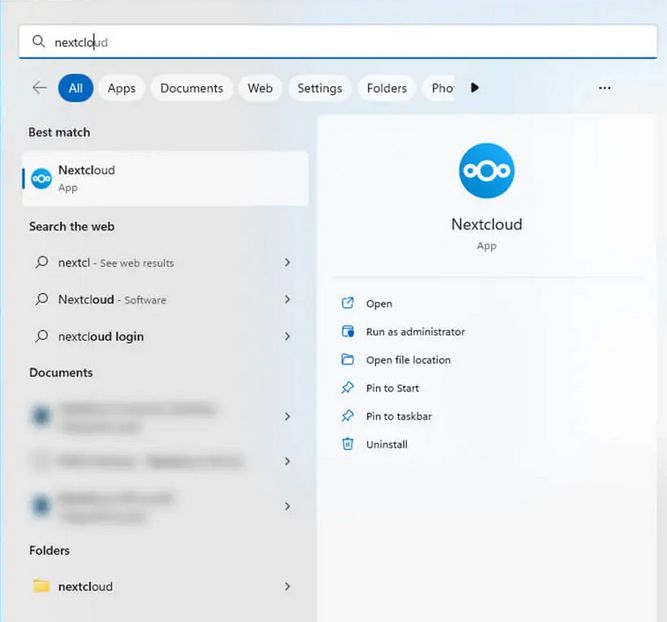This screenshot has width=667, height=622.
Task: Expand the nextcloud folder chevron
Action: pyautogui.click(x=288, y=586)
